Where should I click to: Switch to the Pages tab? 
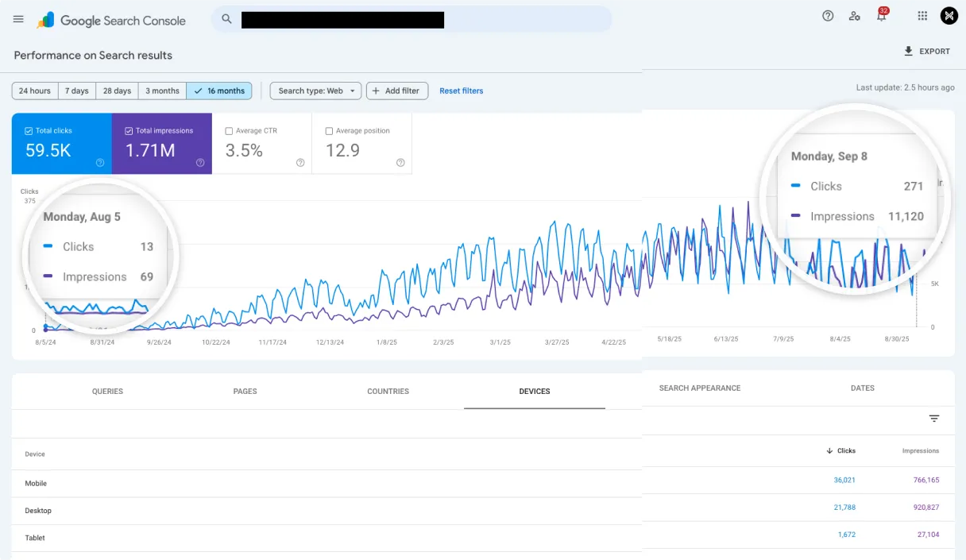tap(245, 392)
